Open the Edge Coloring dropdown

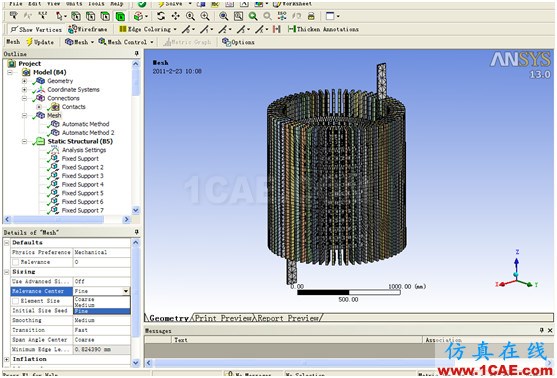(148, 29)
